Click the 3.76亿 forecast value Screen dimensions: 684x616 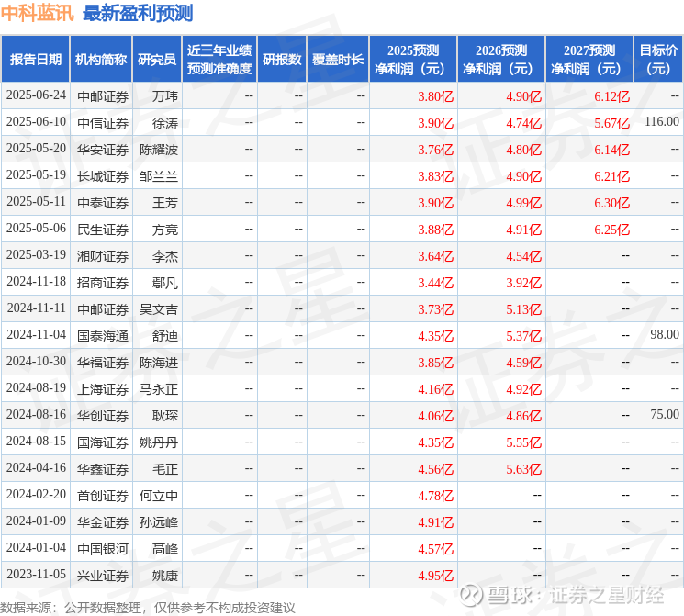pos(436,150)
